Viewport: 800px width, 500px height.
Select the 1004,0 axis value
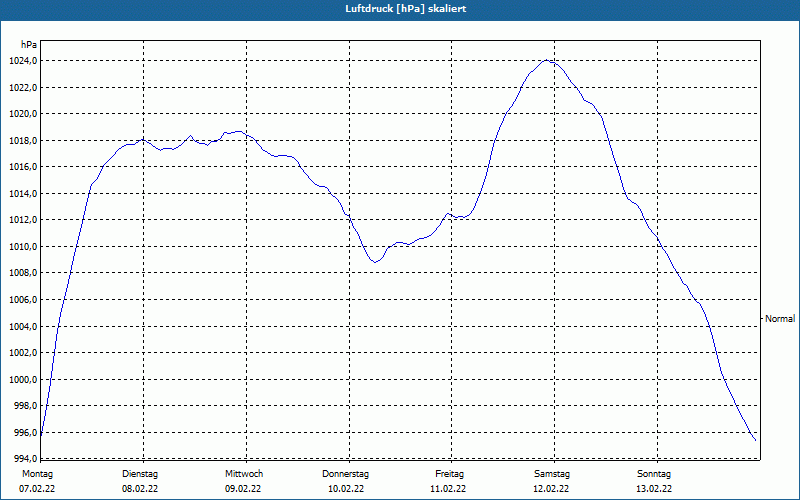(23, 327)
